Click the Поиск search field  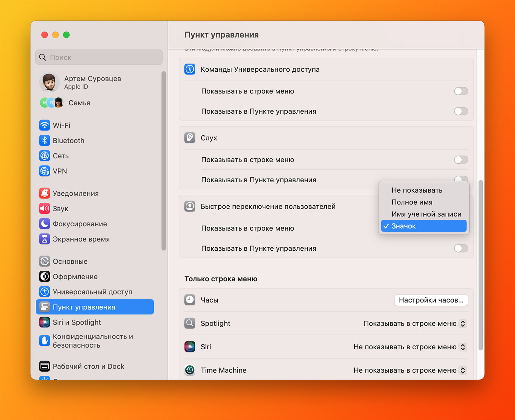click(x=99, y=57)
